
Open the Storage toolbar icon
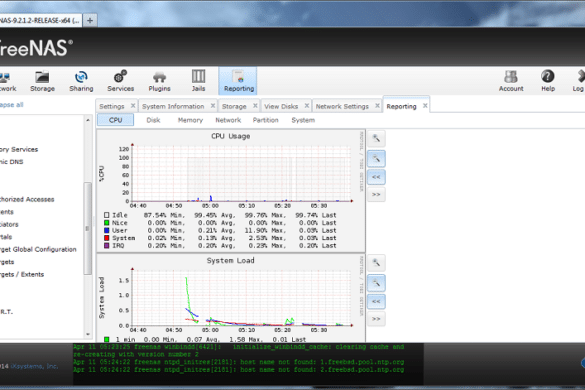click(x=42, y=81)
